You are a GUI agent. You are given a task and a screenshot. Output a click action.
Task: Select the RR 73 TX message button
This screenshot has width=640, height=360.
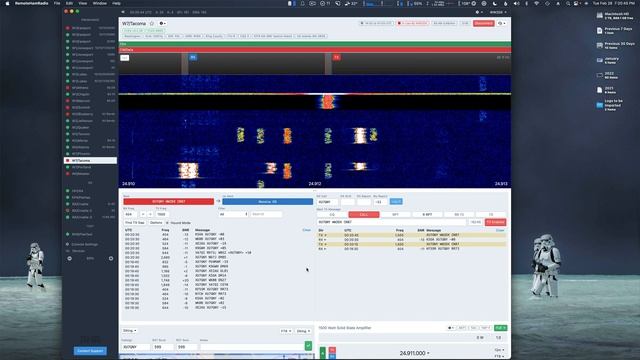pyautogui.click(x=459, y=215)
